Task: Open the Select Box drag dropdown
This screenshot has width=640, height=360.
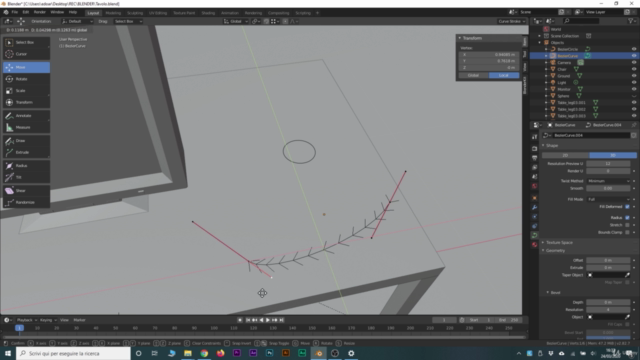Action: 128,21
